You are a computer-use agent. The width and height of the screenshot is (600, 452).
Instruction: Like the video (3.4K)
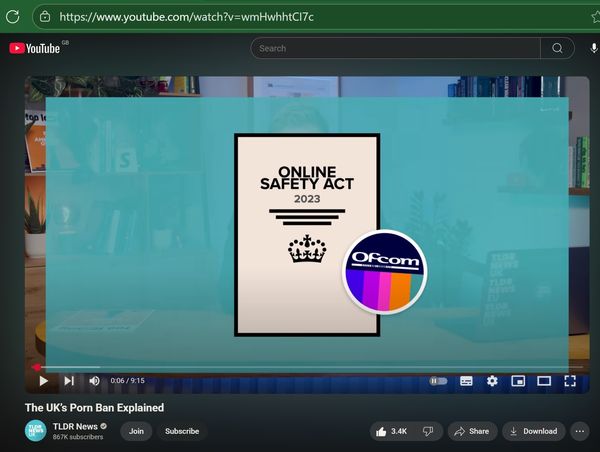point(391,431)
